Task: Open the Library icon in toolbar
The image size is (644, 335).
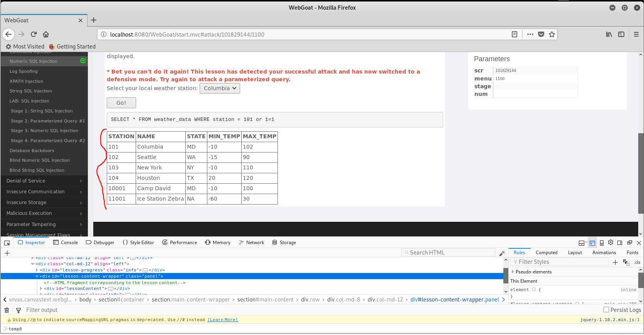Action: [609, 34]
